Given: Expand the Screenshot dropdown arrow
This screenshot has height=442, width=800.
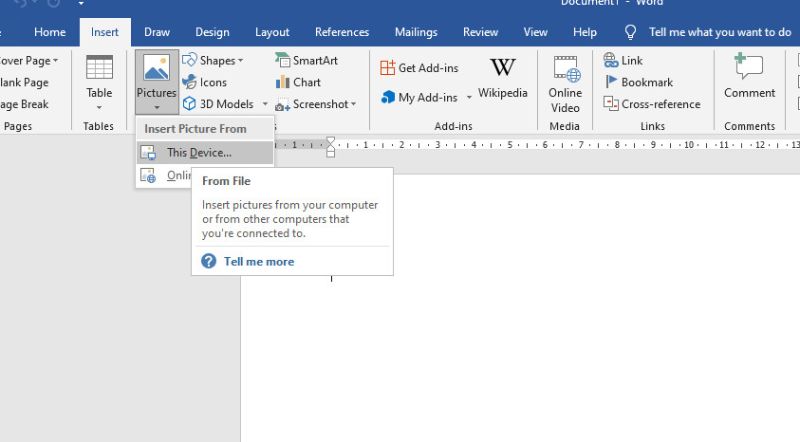Looking at the screenshot, I should click(353, 104).
